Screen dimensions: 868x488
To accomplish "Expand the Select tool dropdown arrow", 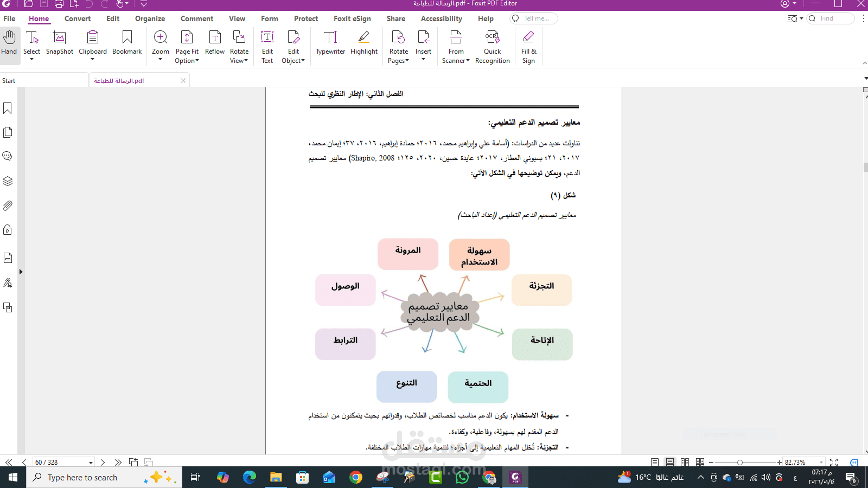I will pyautogui.click(x=31, y=59).
